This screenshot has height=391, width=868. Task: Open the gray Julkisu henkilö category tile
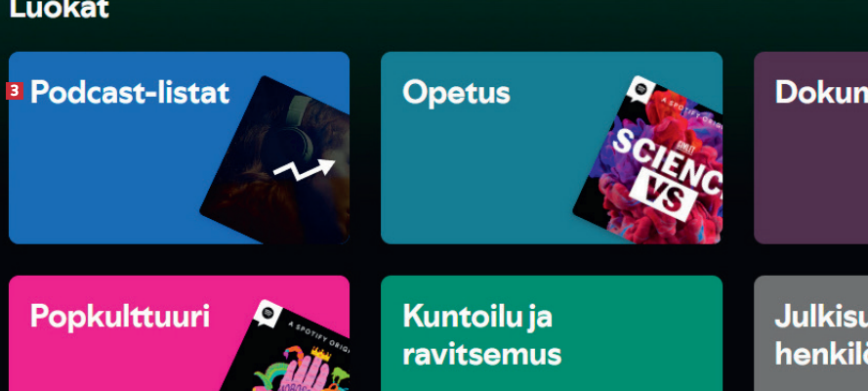pos(811,333)
